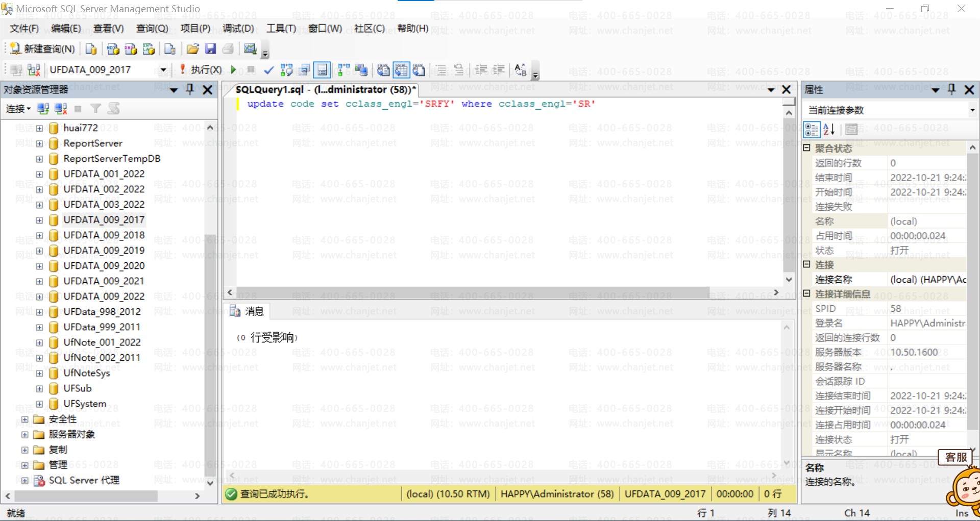Click the green Debug play arrow
Screen dimensions: 980x521
pyautogui.click(x=233, y=70)
